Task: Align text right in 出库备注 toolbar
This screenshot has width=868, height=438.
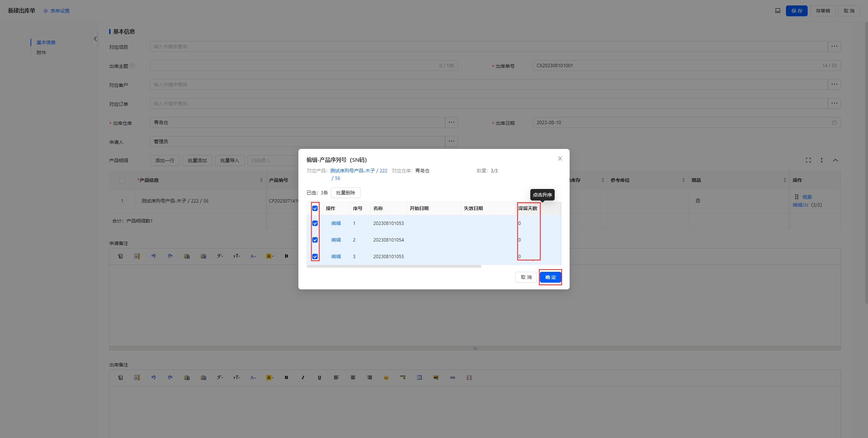Action: click(x=370, y=378)
